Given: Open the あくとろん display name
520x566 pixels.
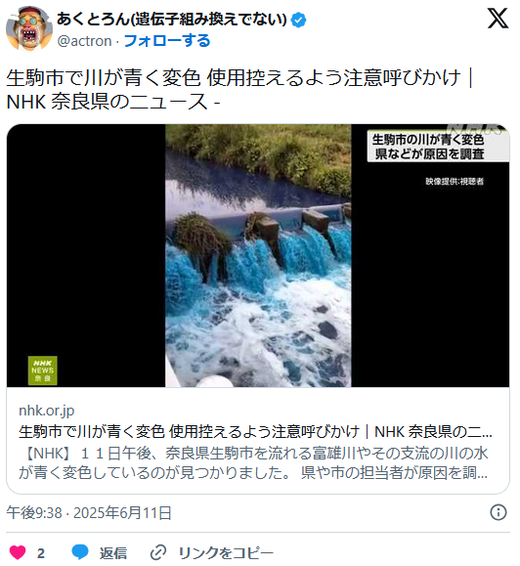Looking at the screenshot, I should [172, 19].
